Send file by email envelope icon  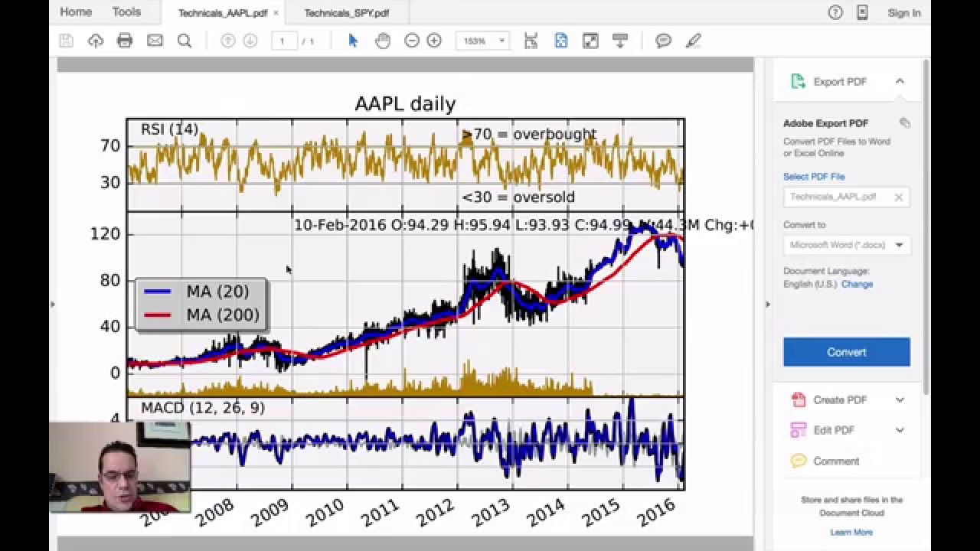point(155,41)
